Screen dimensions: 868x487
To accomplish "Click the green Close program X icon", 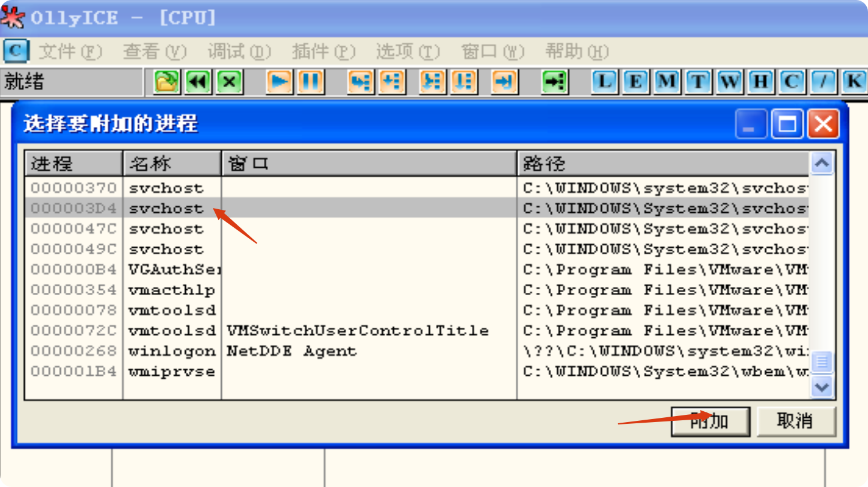I will [x=229, y=81].
